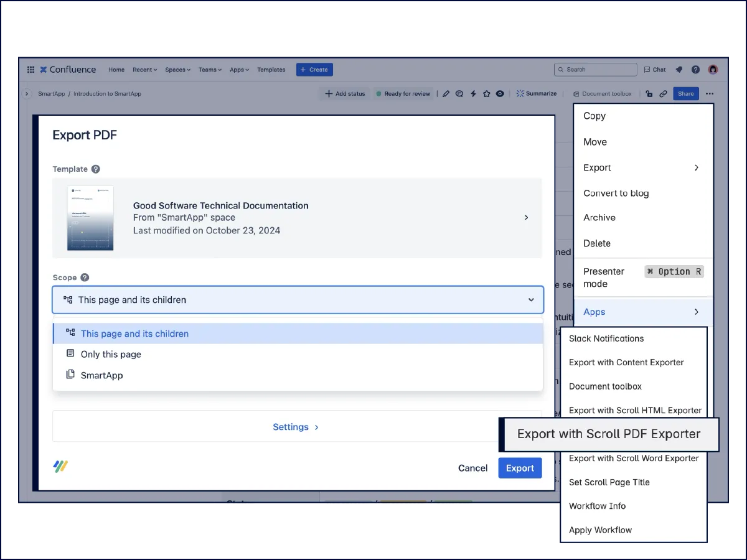Click the Scope help icon
Screen dimensions: 747x560
point(85,278)
